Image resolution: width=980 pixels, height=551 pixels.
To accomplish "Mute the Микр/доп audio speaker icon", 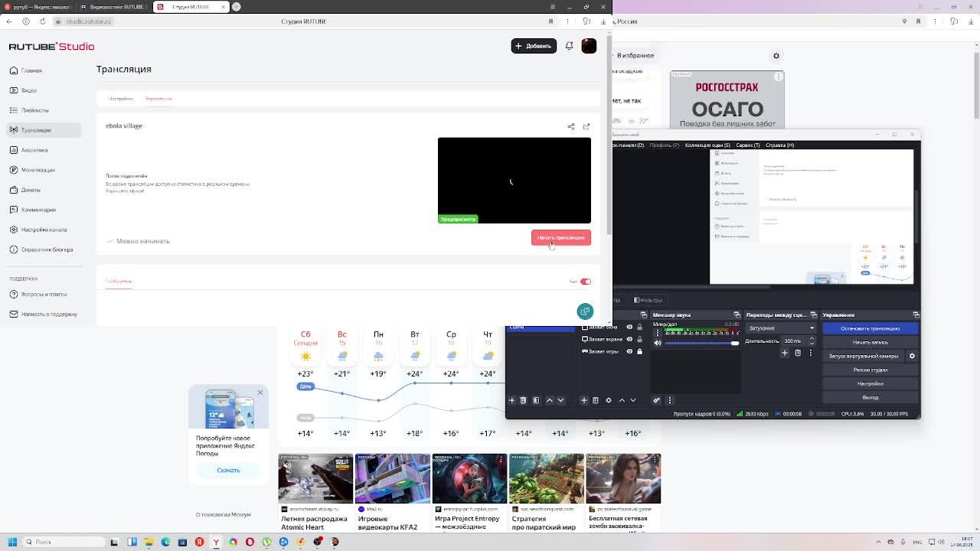I will coord(658,343).
